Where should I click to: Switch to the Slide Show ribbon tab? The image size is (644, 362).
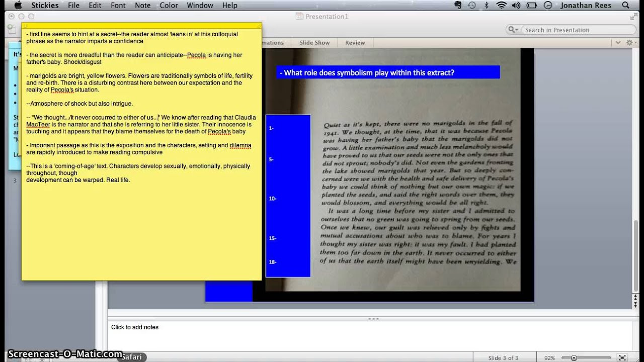(314, 43)
